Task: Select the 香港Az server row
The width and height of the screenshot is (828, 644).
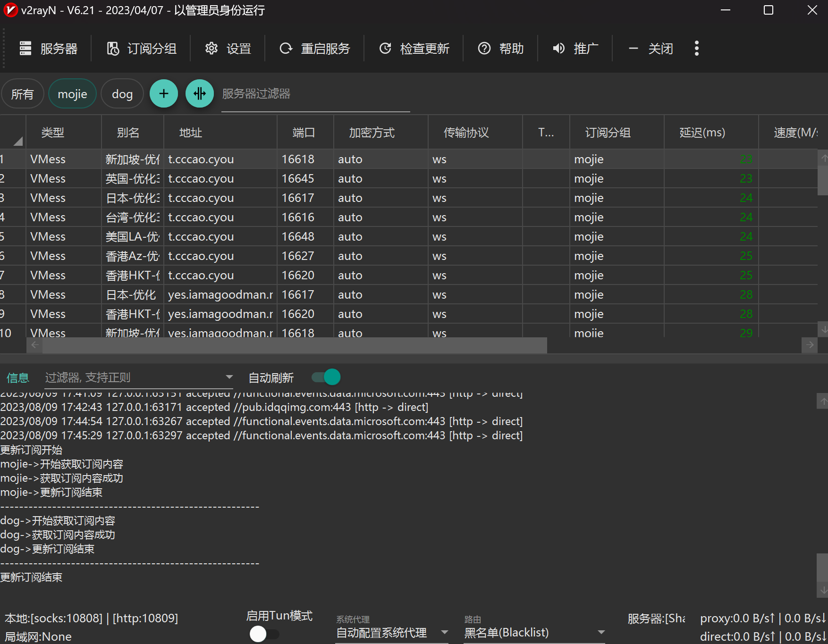Action: pyautogui.click(x=409, y=256)
